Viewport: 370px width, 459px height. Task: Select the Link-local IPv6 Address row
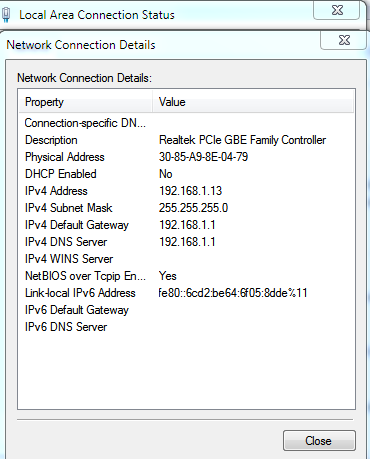[x=186, y=293]
